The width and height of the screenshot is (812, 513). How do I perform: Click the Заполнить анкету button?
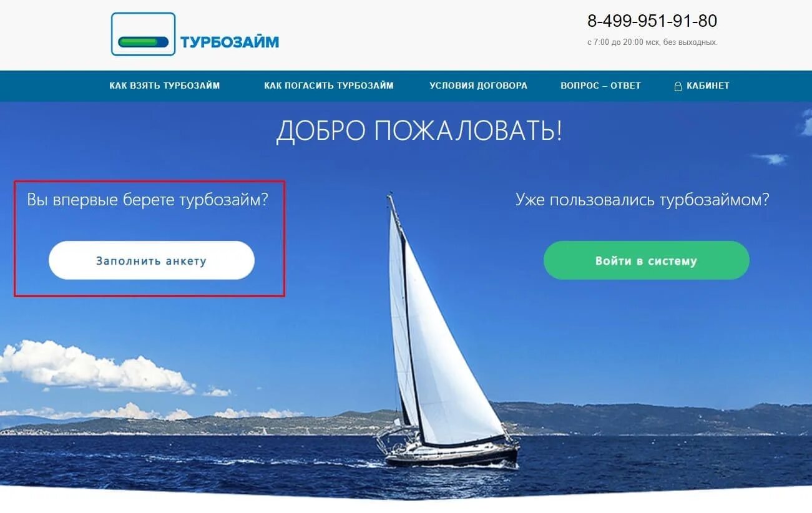152,260
